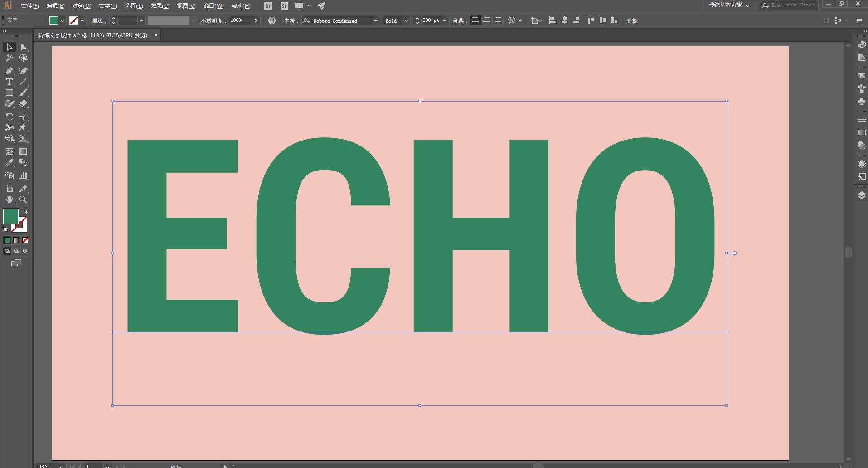Click the 变换 transform link

(x=631, y=21)
